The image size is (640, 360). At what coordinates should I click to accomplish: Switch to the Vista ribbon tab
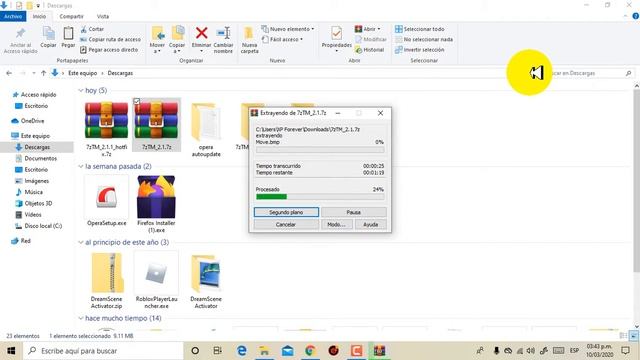point(103,16)
